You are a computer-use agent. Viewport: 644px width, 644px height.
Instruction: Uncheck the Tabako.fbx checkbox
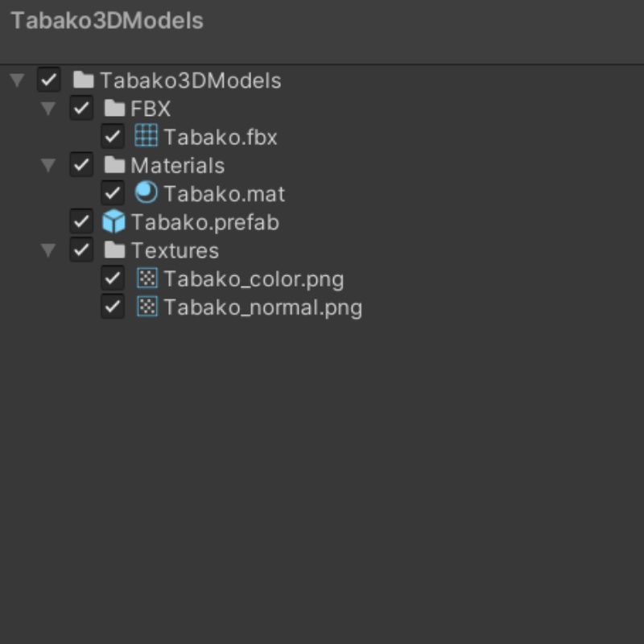[113, 137]
